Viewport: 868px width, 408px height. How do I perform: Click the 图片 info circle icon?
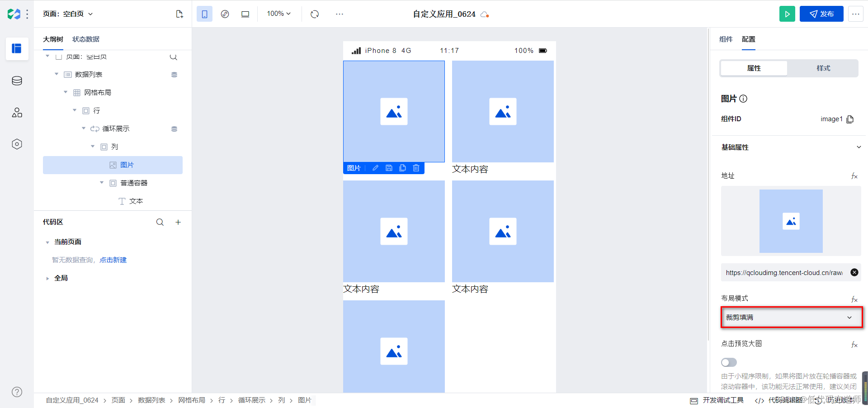[743, 99]
